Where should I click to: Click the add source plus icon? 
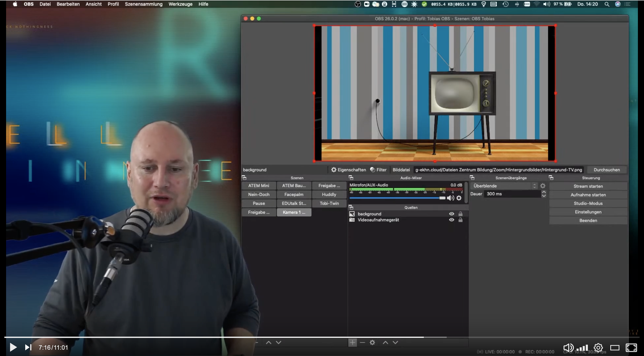pyautogui.click(x=352, y=342)
